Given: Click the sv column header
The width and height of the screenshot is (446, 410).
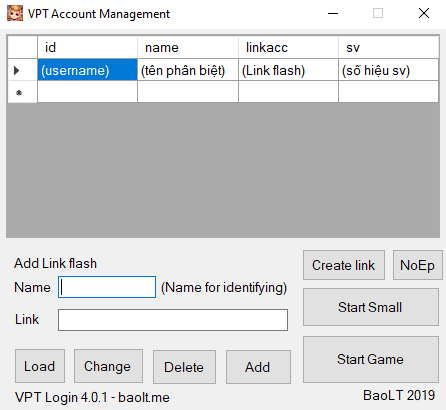Looking at the screenshot, I should tap(389, 47).
